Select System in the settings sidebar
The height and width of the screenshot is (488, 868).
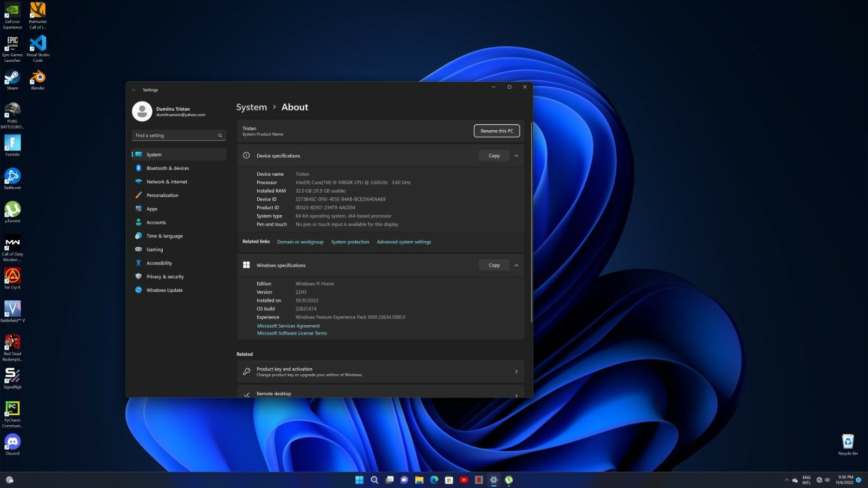click(x=178, y=155)
